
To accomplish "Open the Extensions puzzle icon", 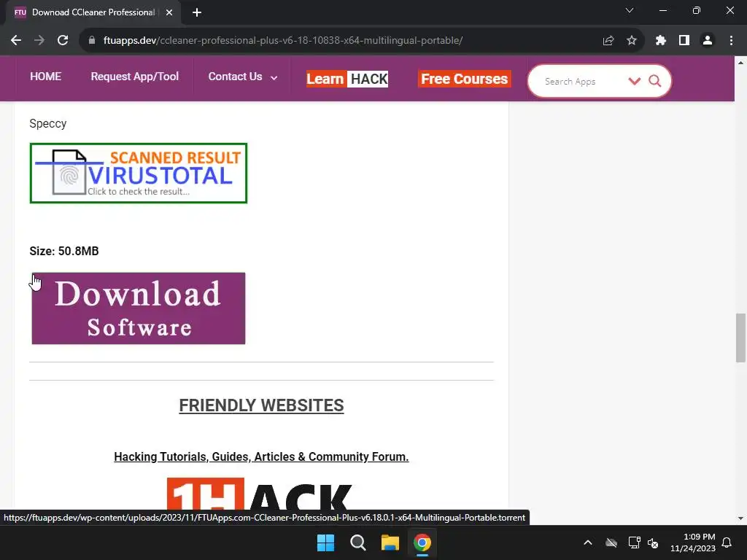I will point(660,41).
